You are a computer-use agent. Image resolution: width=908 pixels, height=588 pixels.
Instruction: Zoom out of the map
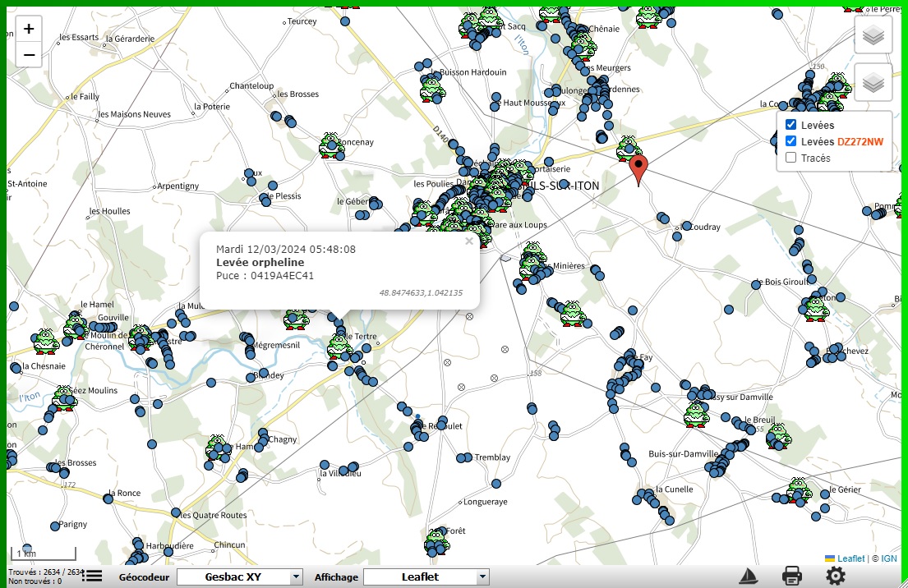[29, 55]
